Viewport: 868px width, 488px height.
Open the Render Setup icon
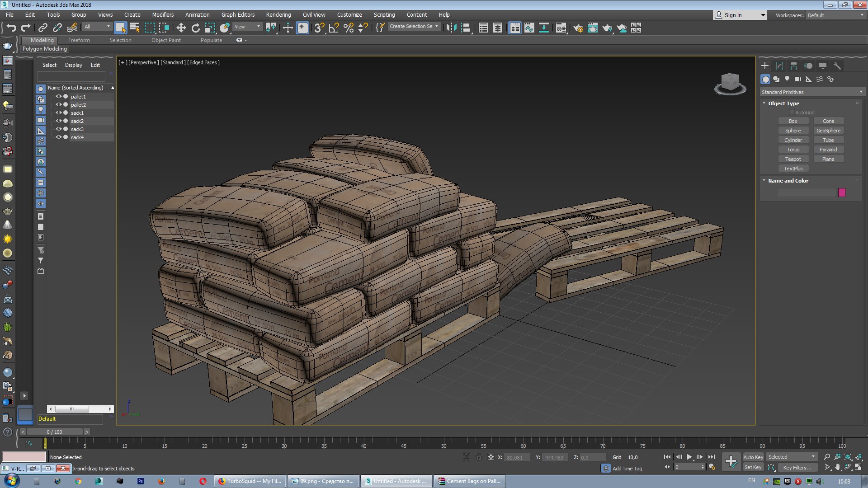click(x=578, y=28)
